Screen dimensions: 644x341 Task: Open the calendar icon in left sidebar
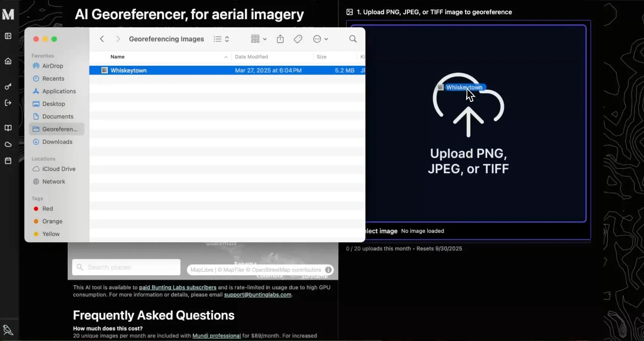pos(8,161)
